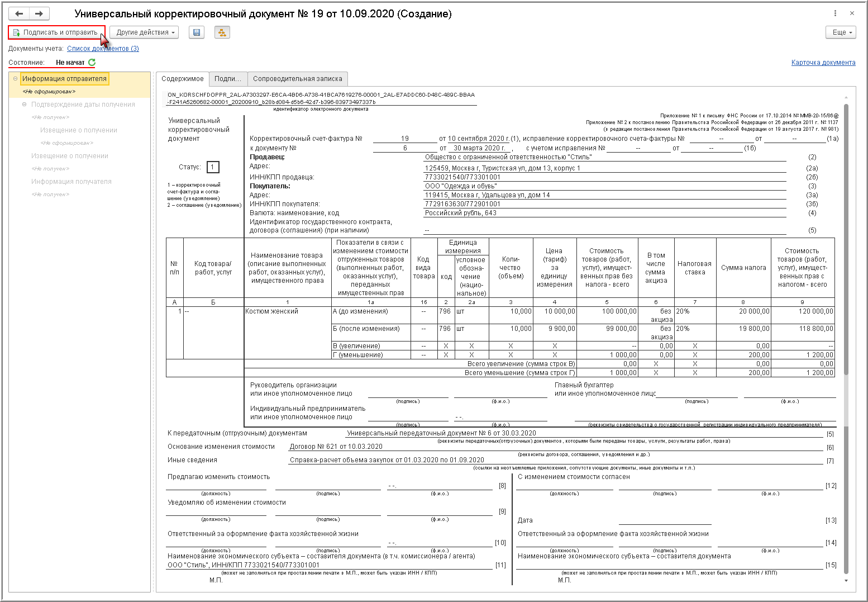Click buyer name ООО "Одежда и обувь"
This screenshot has width=868, height=602.
coord(461,186)
